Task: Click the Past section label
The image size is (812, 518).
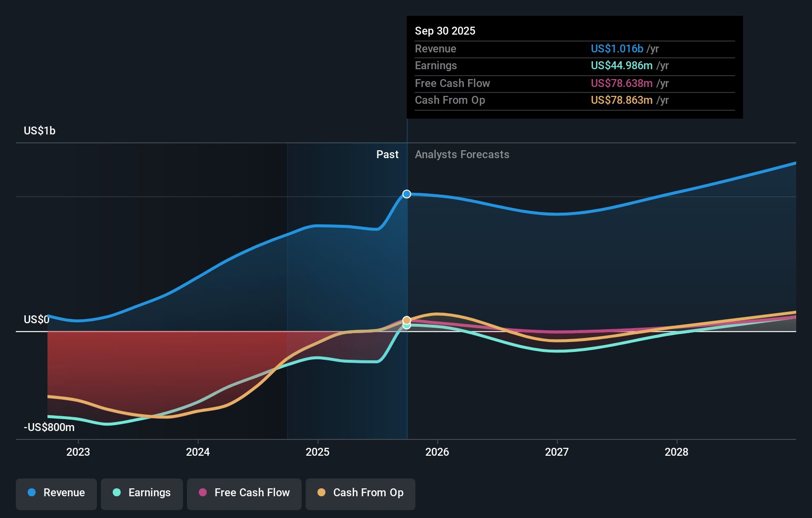Action: point(387,155)
